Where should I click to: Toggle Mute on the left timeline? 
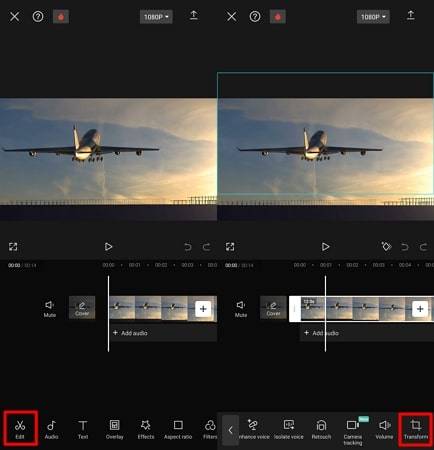point(49,308)
